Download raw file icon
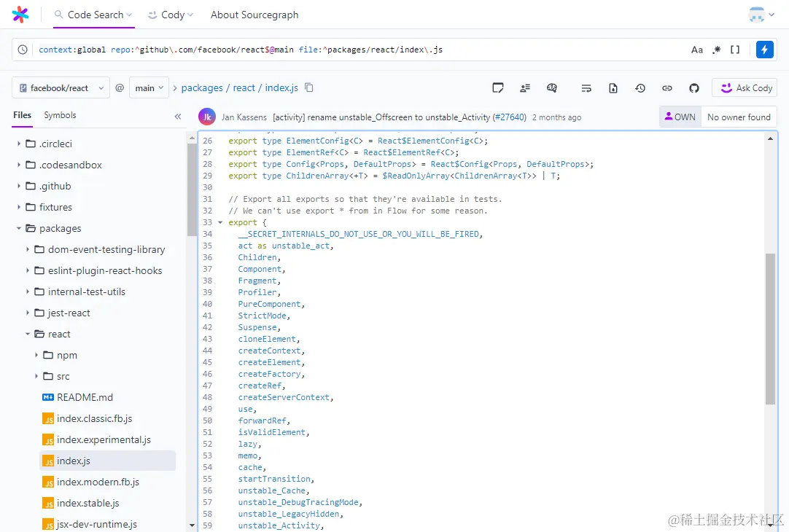This screenshot has width=789, height=532. (613, 88)
